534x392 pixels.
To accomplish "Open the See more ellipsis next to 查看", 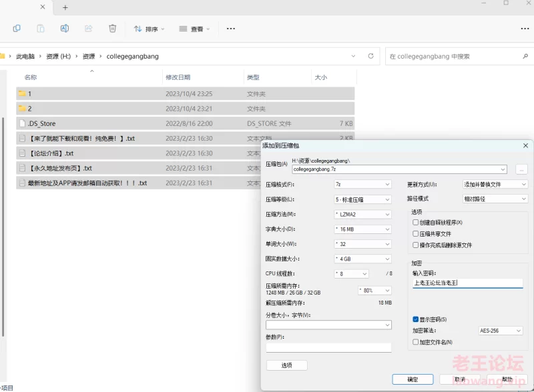I will pos(231,29).
